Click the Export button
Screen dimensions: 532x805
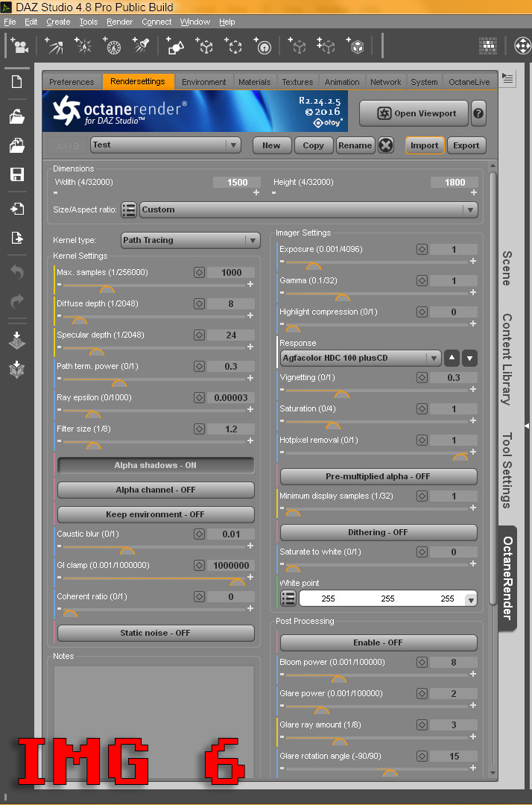466,145
